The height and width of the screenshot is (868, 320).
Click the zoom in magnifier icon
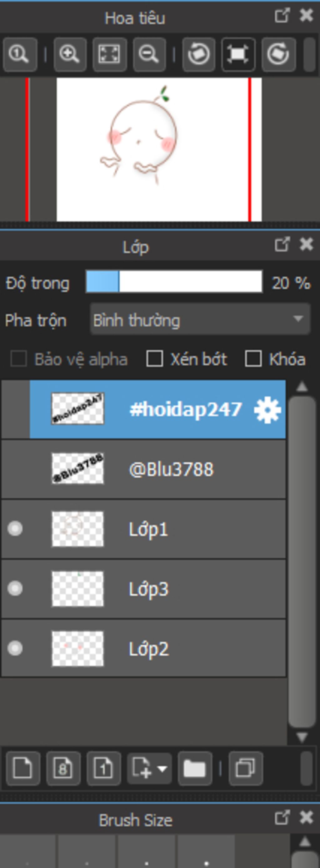(70, 54)
